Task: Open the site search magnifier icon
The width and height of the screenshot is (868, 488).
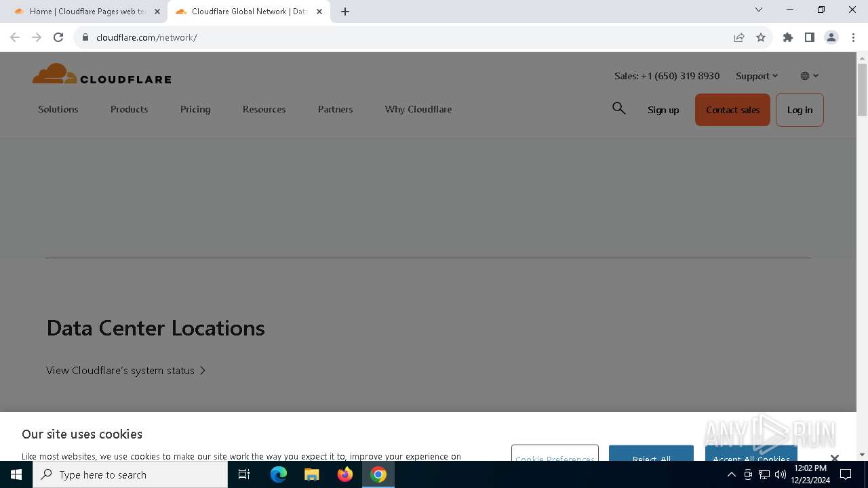Action: (x=618, y=108)
